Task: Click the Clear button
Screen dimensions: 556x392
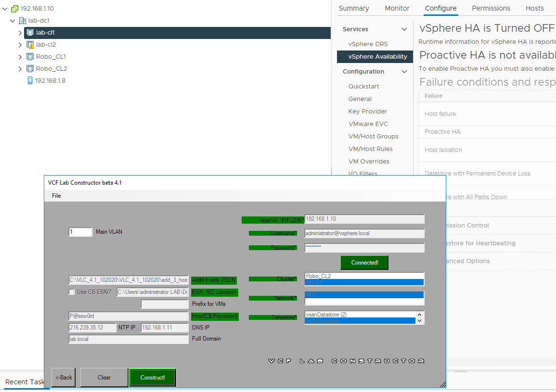Action: coord(104,378)
